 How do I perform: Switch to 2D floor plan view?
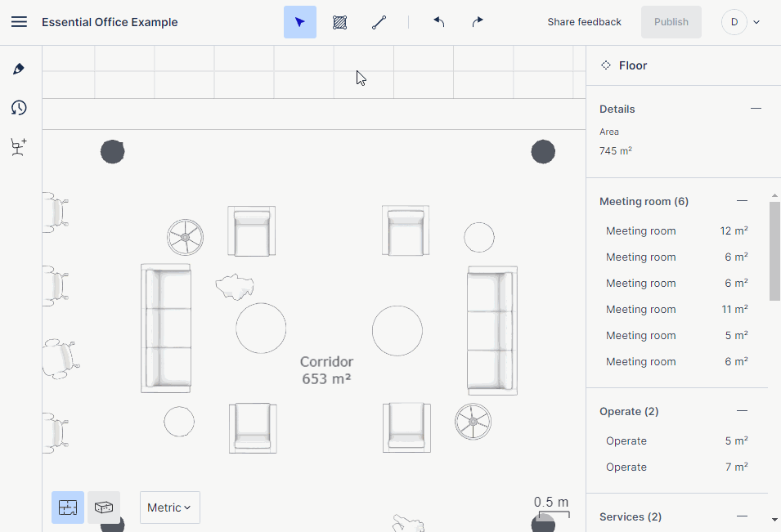(x=67, y=507)
